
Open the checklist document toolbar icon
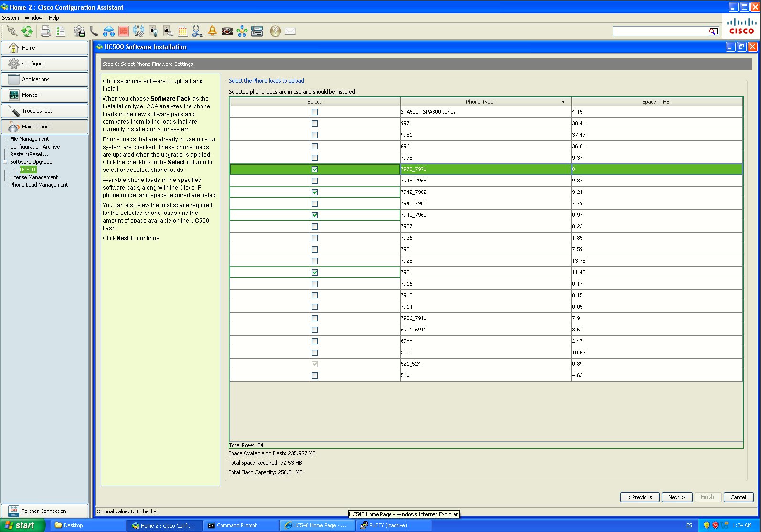click(x=61, y=32)
